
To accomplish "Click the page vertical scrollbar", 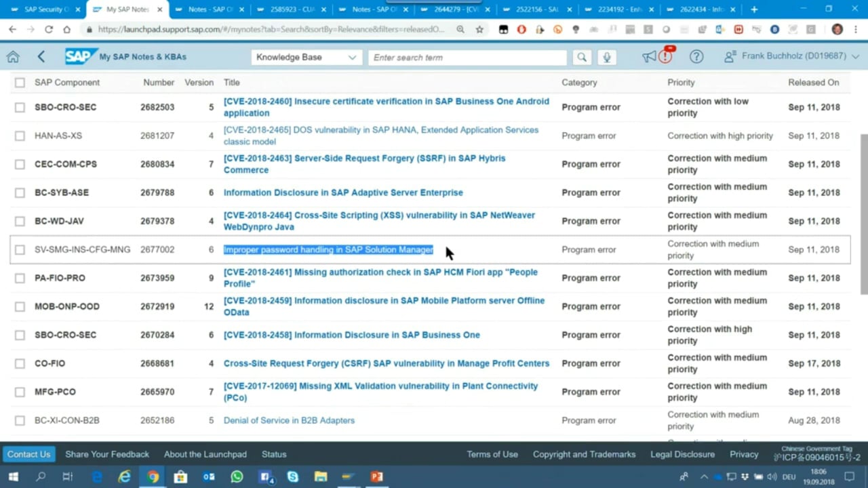I will [863, 213].
